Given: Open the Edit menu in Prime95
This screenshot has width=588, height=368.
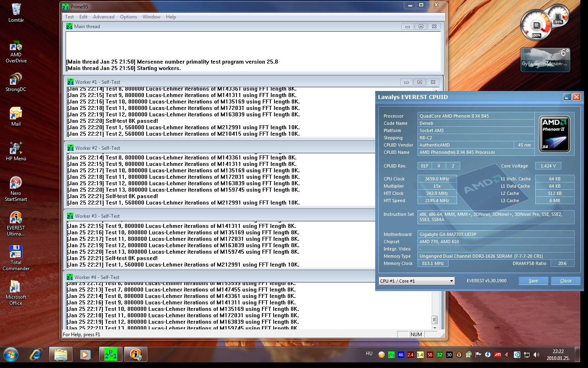Looking at the screenshot, I should [x=83, y=17].
